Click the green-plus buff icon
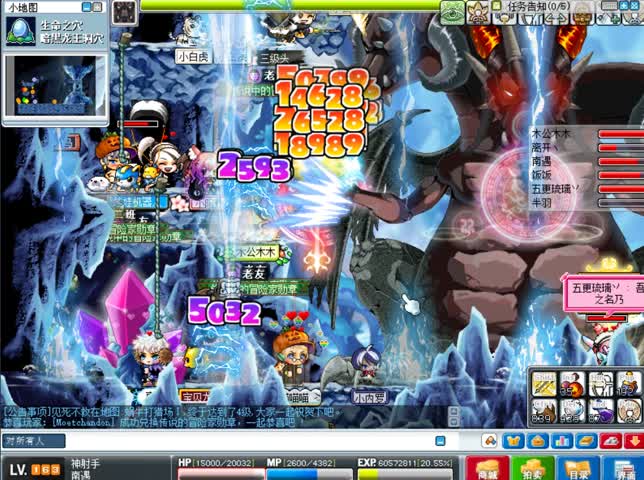644x480 pixels. tap(609, 18)
